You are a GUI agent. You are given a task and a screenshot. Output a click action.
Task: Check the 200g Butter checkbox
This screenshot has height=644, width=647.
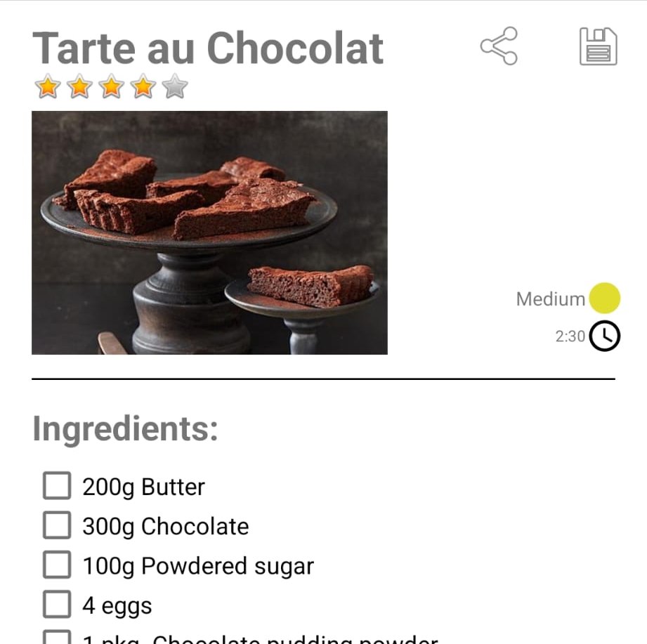(x=57, y=485)
